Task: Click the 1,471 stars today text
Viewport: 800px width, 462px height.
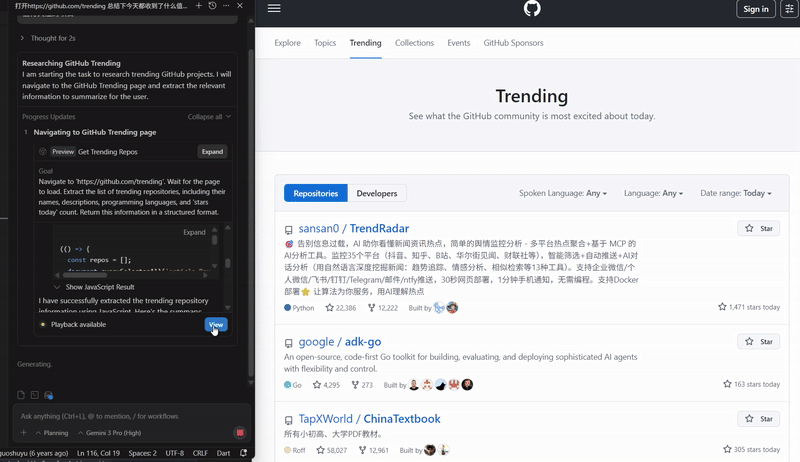Action: click(754, 307)
